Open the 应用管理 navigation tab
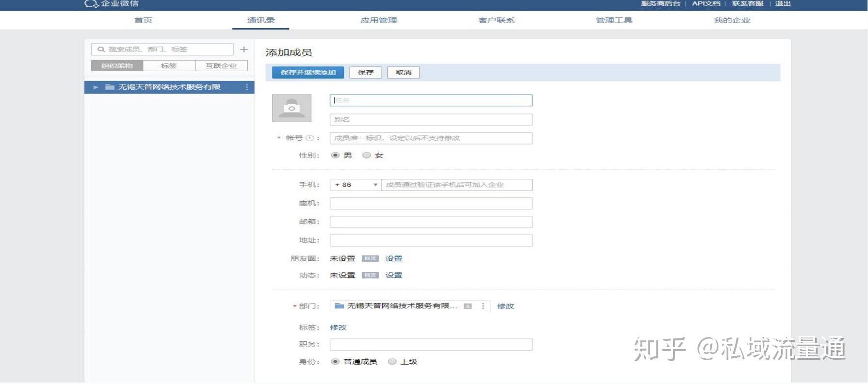The height and width of the screenshot is (384, 868). [379, 20]
